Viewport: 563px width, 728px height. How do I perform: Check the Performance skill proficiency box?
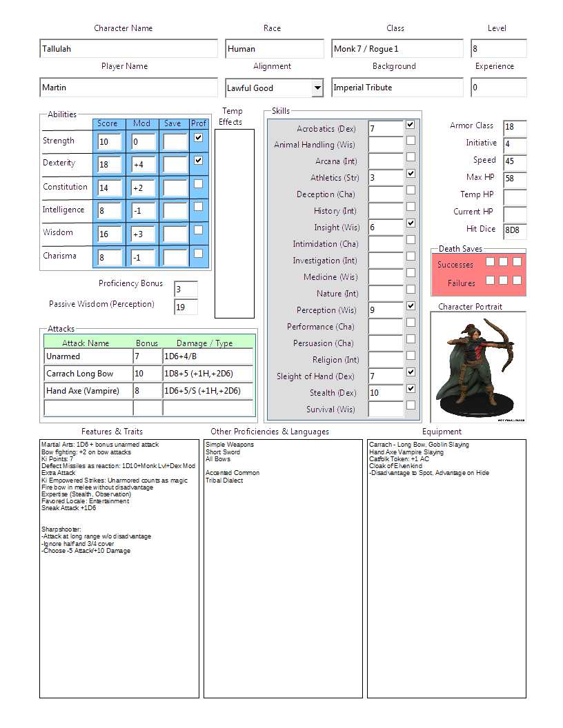pos(411,322)
